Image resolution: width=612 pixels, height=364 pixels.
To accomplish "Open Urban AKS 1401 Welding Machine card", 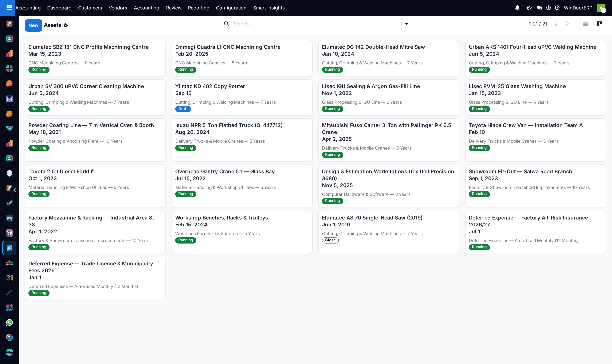I will pos(535,58).
